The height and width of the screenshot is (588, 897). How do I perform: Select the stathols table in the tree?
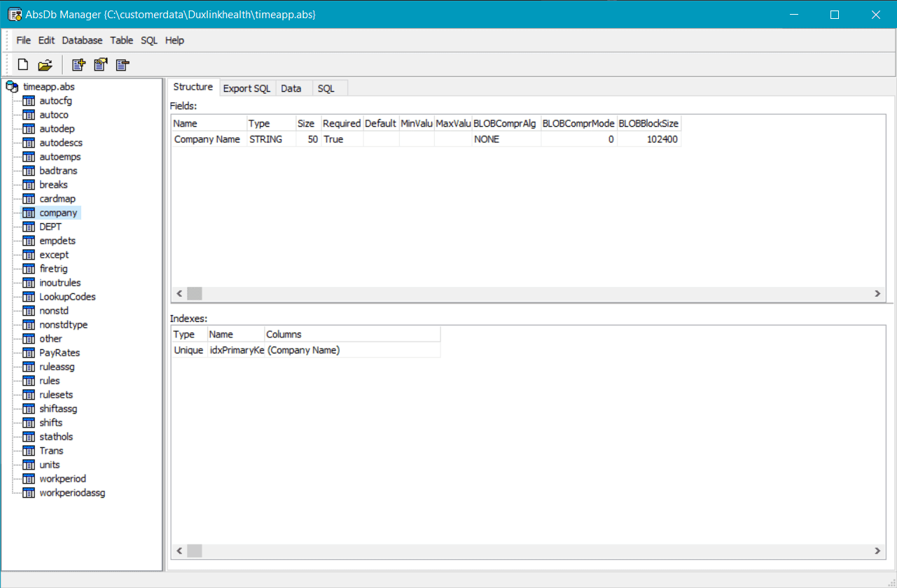(56, 437)
